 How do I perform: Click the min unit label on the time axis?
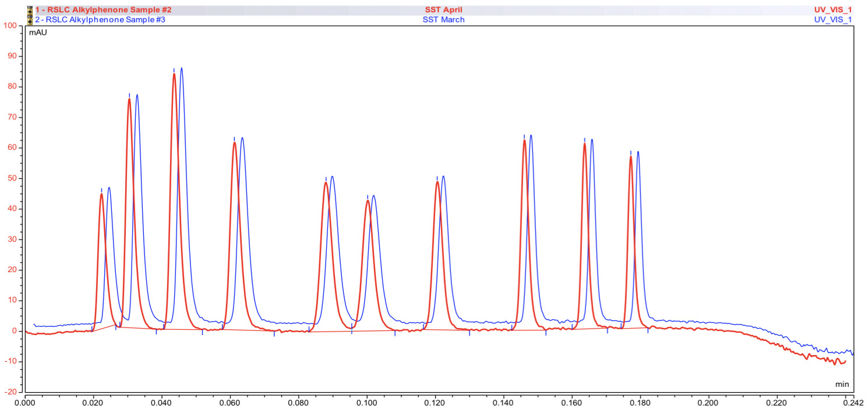point(842,385)
